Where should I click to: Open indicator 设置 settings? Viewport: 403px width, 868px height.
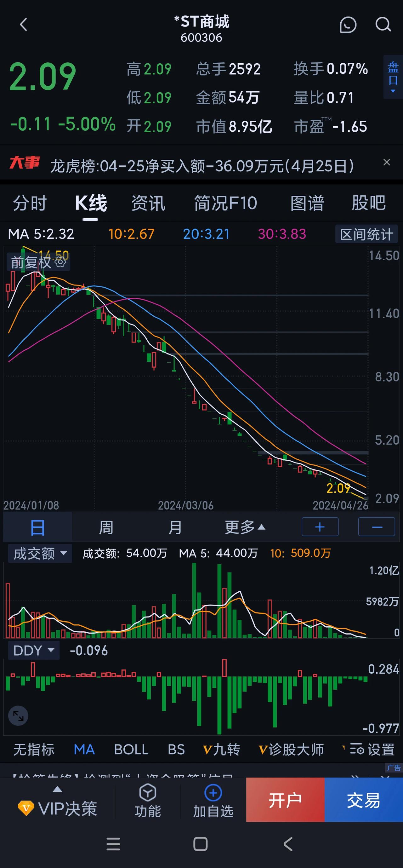click(372, 750)
